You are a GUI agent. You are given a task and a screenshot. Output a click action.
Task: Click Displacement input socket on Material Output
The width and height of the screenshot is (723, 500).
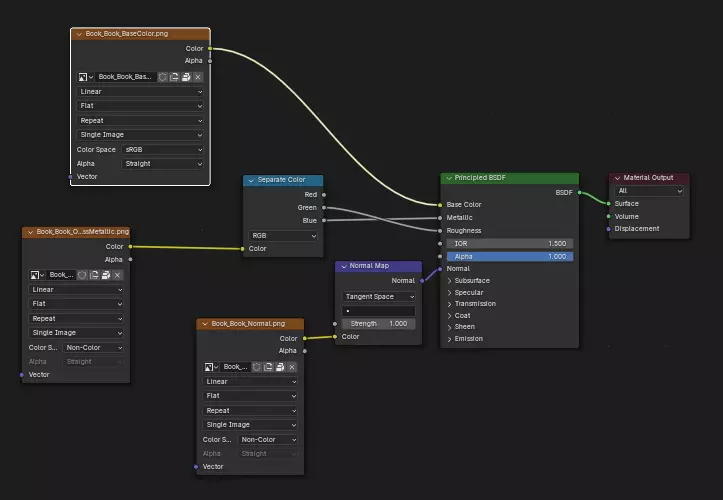(609, 229)
